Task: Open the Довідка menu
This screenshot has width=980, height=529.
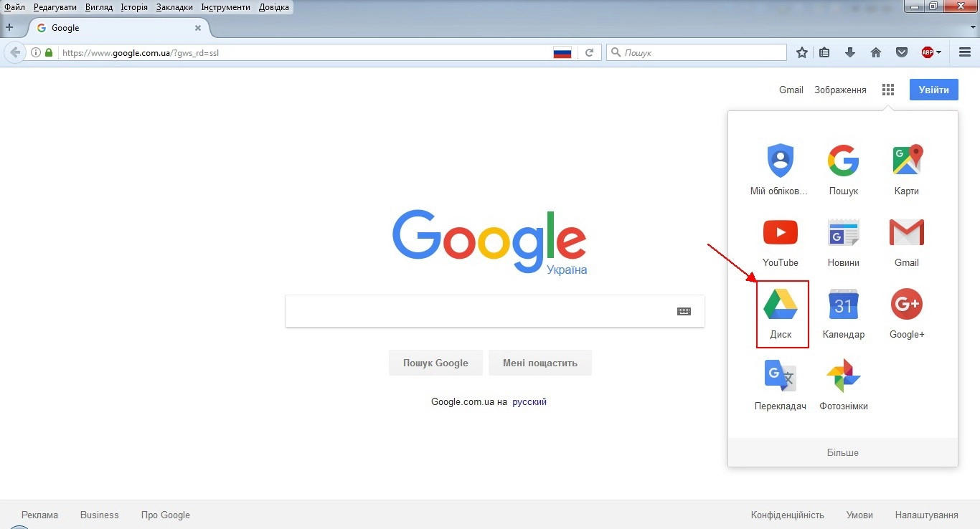Action: pyautogui.click(x=274, y=7)
